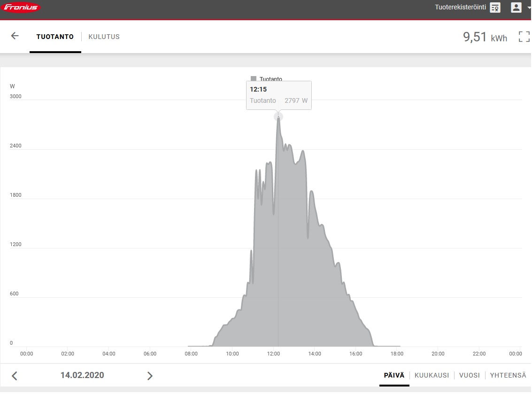Open the user account profile icon
This screenshot has height=394, width=532.
pos(516,8)
